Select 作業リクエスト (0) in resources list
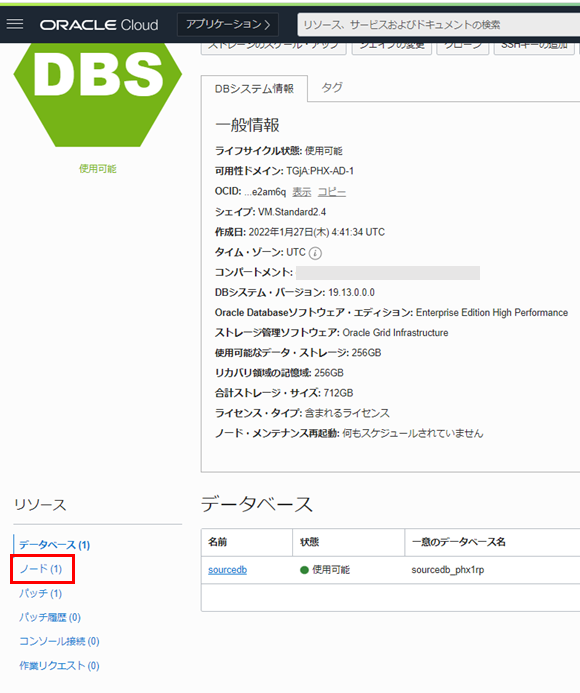 click(59, 666)
